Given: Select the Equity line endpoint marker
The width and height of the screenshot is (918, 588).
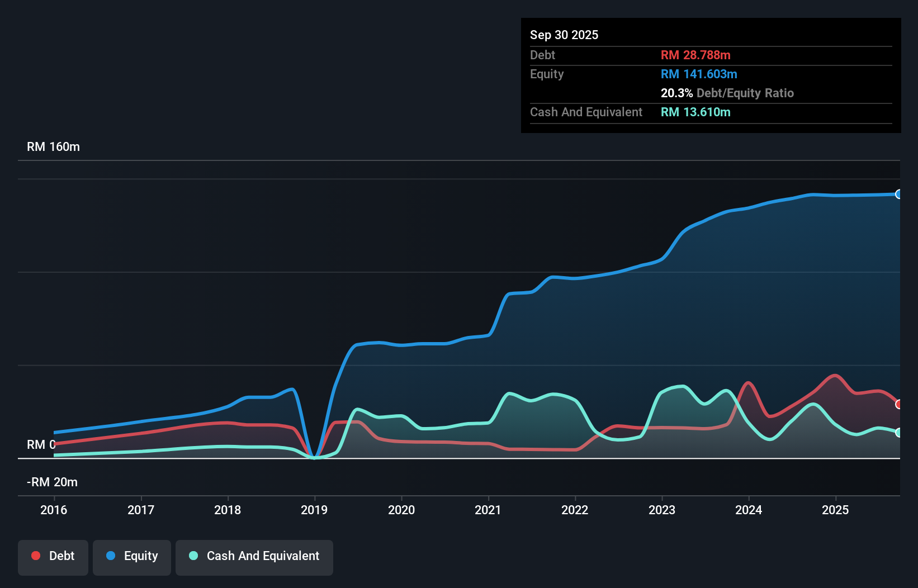Looking at the screenshot, I should (898, 195).
